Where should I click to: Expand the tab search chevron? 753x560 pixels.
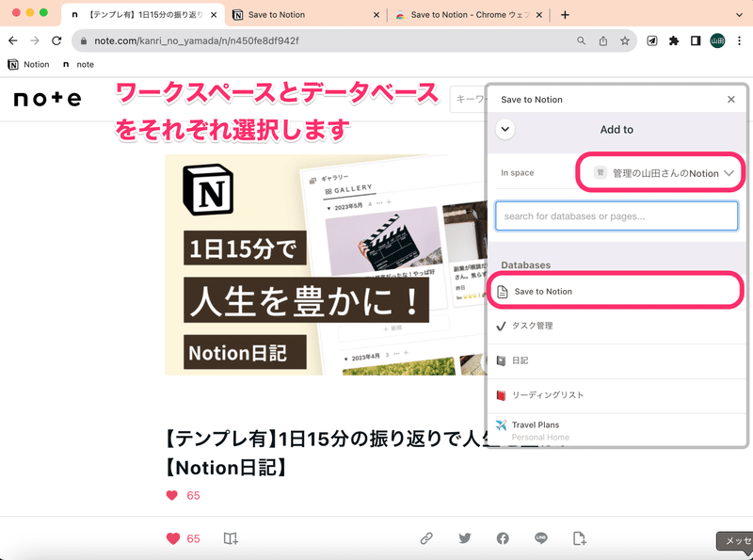(739, 15)
